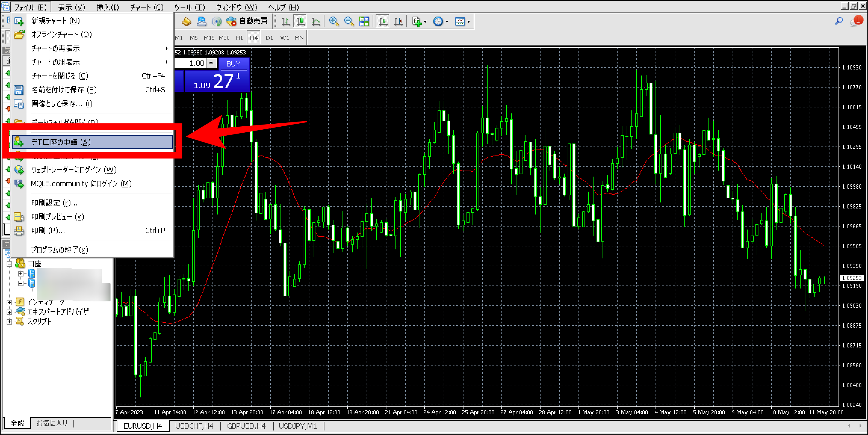
Task: Toggle the chart shift icon
Action: click(398, 22)
